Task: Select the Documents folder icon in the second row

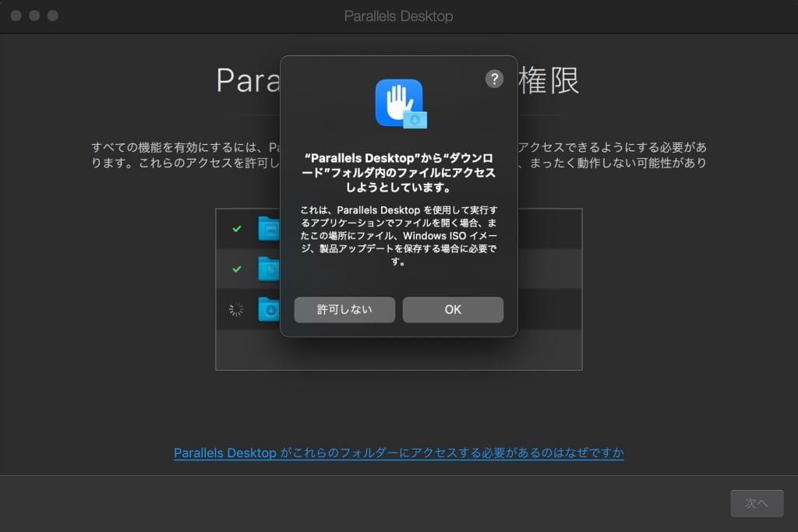Action: (269, 269)
